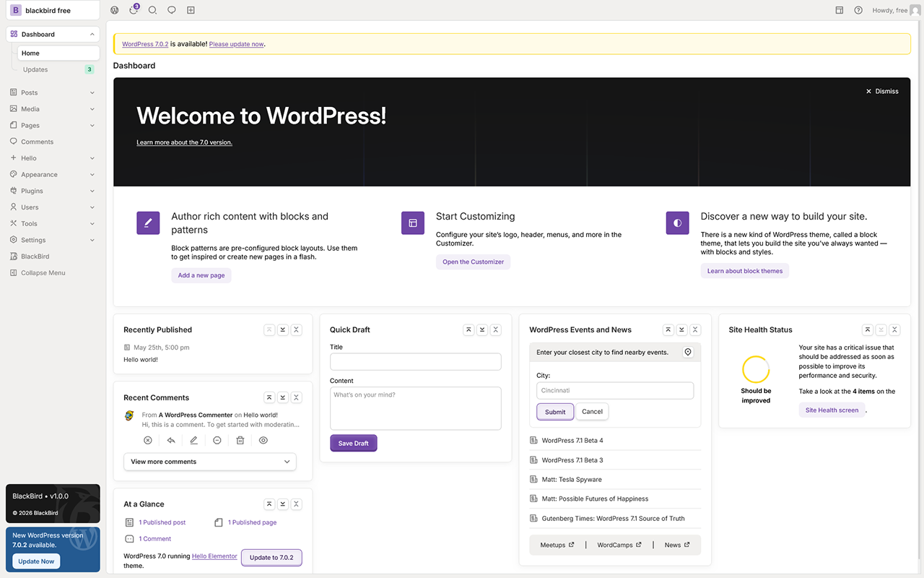Move At a Glance widget down
The image size is (924, 578).
(x=283, y=504)
